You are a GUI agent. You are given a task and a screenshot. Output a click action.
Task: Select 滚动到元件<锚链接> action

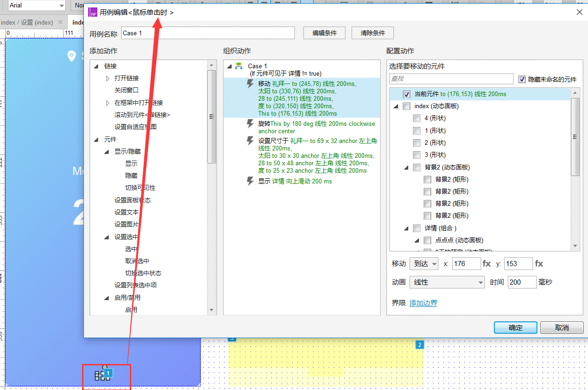point(142,115)
